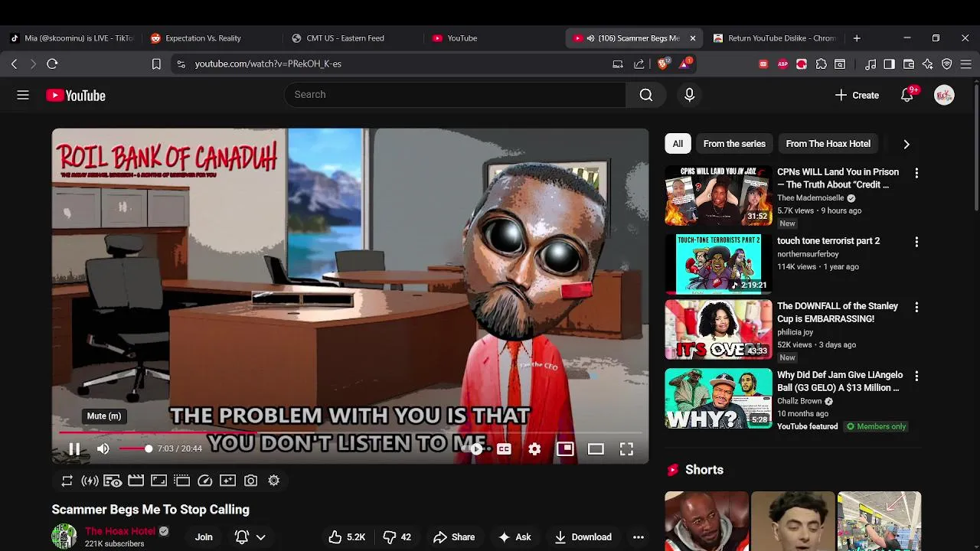Switch to CMT US Eastern Feed tab

(x=352, y=38)
